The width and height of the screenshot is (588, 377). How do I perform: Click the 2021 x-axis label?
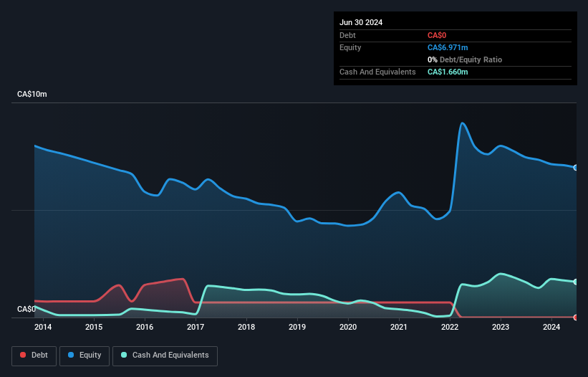tap(399, 327)
